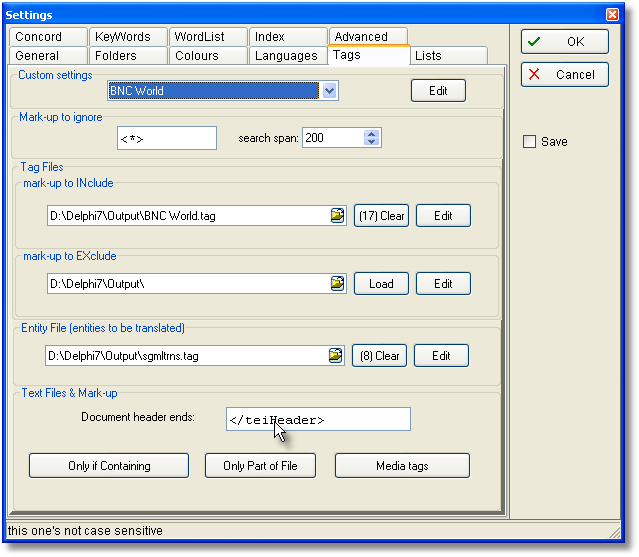Browse for Entity File sgmltrns.tag
The height and width of the screenshot is (557, 639).
[x=335, y=355]
